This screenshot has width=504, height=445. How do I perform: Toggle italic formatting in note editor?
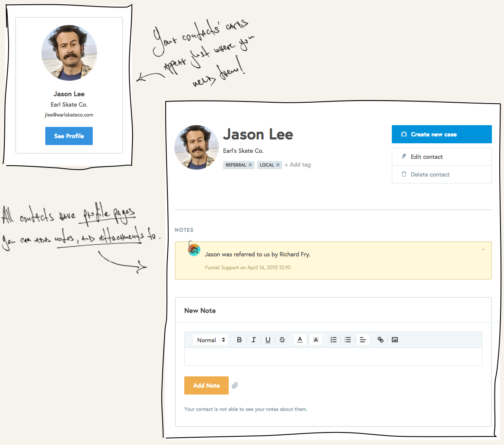click(254, 340)
